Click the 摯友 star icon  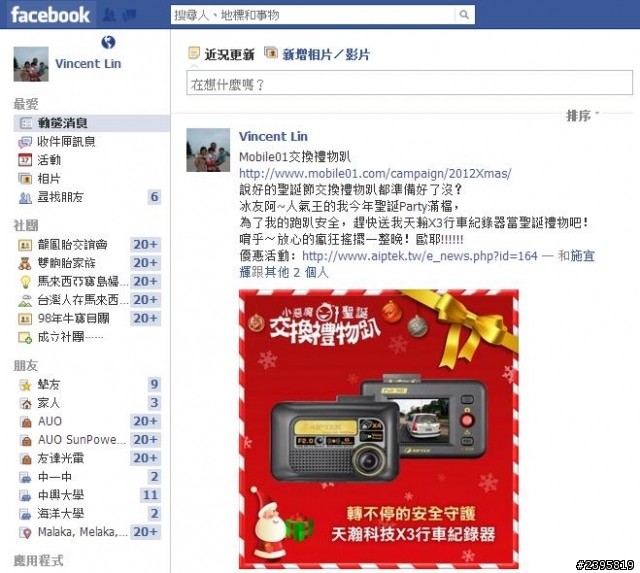[x=25, y=384]
